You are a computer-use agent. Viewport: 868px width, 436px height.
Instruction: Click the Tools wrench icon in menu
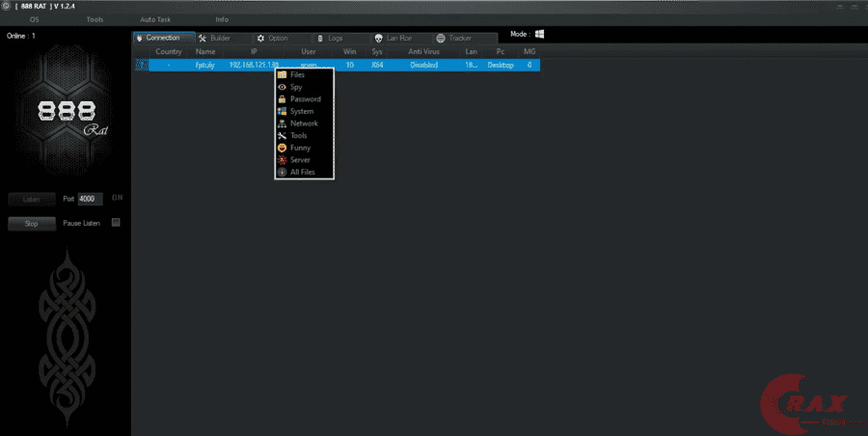coord(282,136)
